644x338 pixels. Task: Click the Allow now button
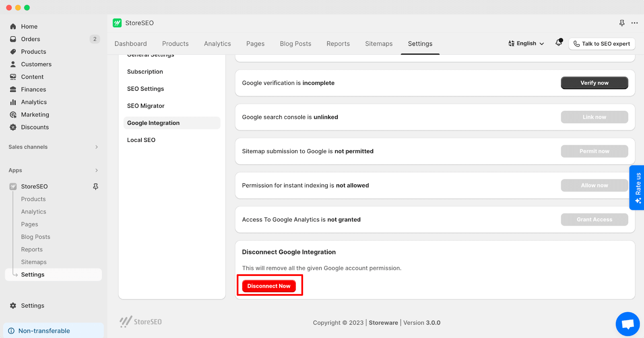594,185
